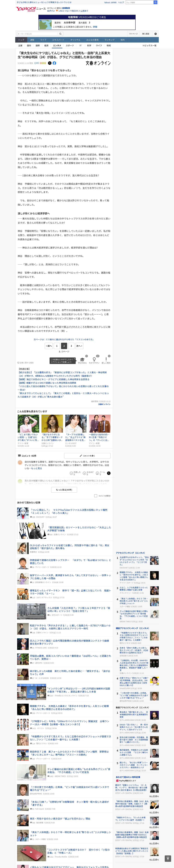This screenshot has height=868, width=174.
Task: Click the ログイン link
Action: (x=51, y=11)
